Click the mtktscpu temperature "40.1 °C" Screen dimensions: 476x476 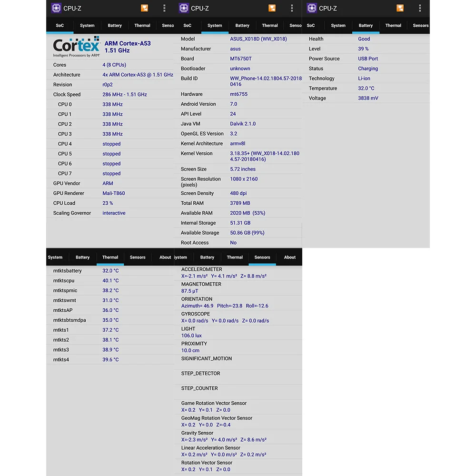click(x=110, y=280)
